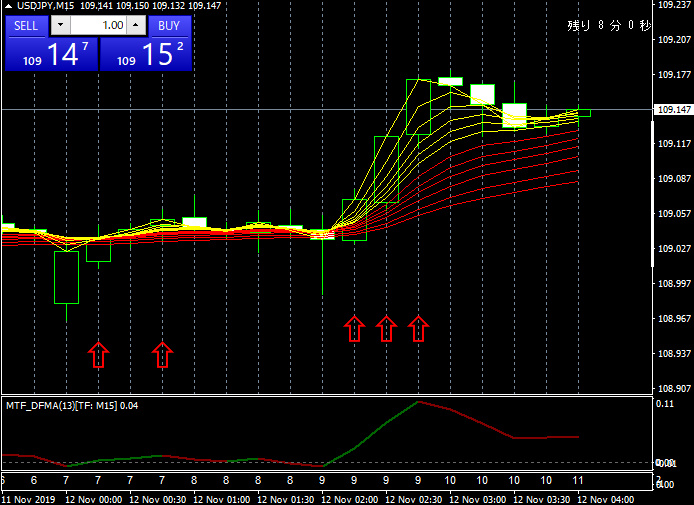Click the 1.00 lot volume field
Viewport: 694px width, 505px height.
click(x=98, y=25)
